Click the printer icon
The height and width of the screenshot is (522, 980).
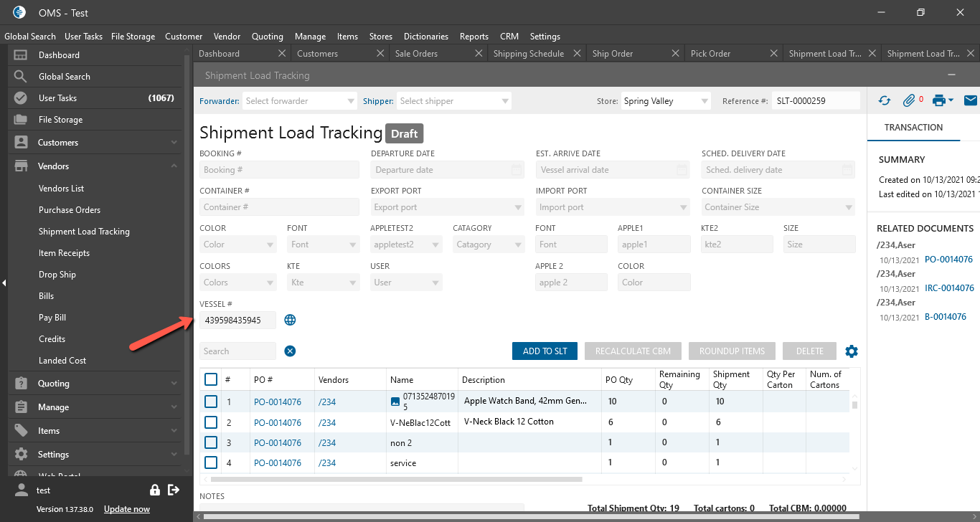[x=940, y=101]
